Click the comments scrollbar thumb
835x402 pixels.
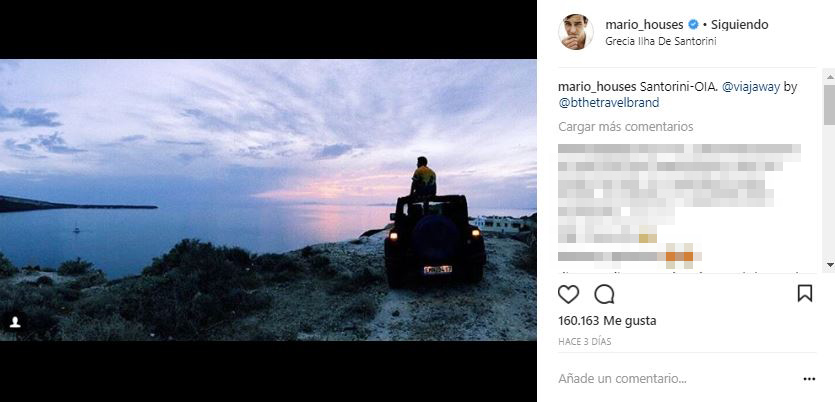[829, 105]
